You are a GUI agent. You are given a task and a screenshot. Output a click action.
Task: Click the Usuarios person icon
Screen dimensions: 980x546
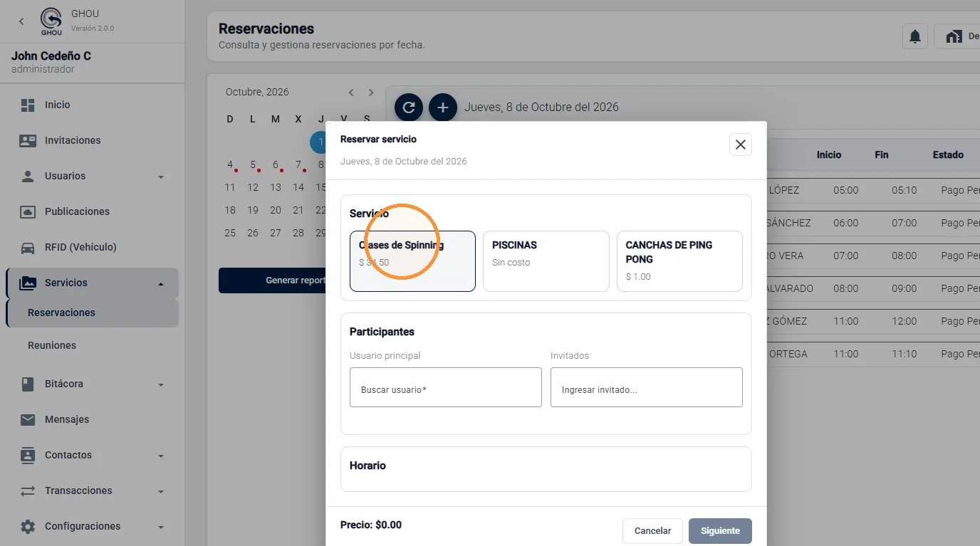(28, 176)
